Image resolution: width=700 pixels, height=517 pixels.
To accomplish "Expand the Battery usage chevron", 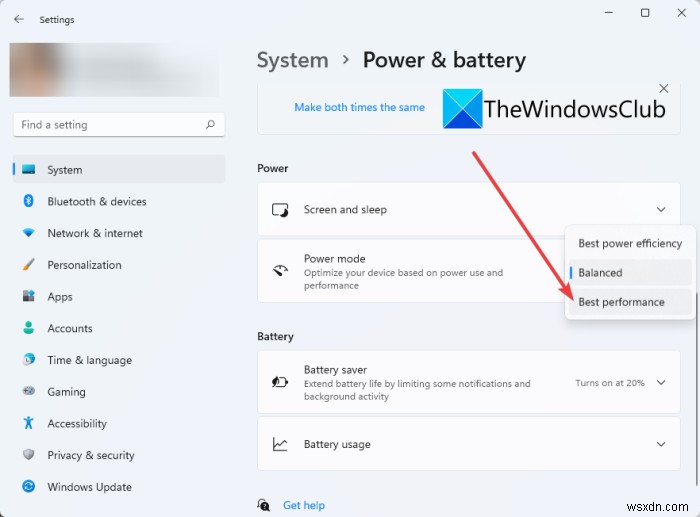I will [661, 444].
